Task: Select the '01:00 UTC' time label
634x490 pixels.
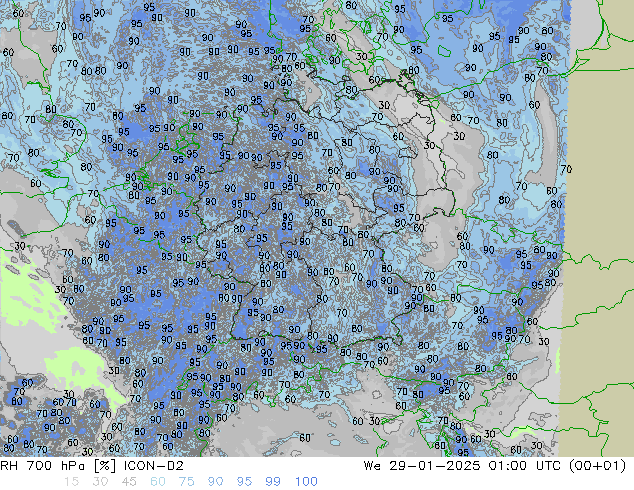Action: click(x=526, y=466)
